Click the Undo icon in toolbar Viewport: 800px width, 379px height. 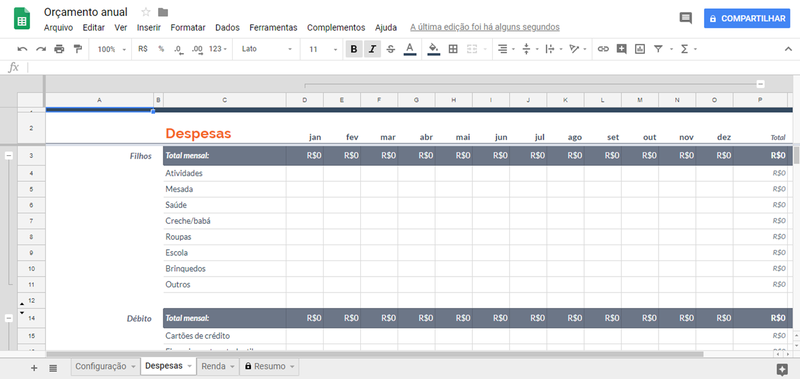[x=22, y=49]
